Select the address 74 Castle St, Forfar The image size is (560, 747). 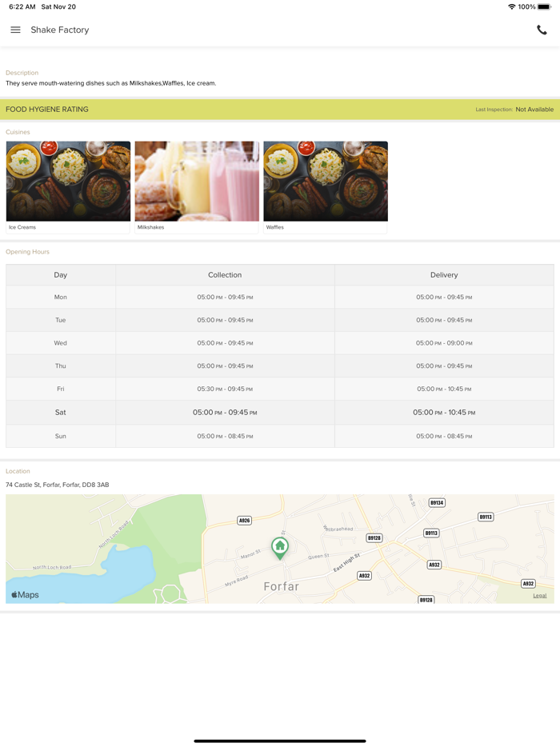pos(57,485)
